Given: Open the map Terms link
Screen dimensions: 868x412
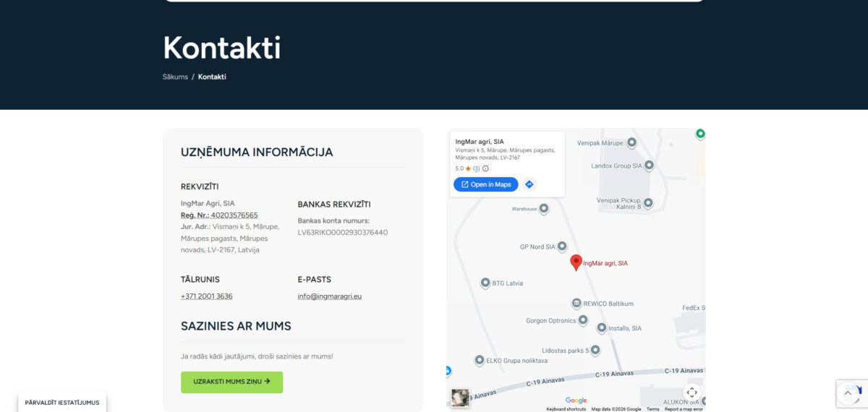Looking at the screenshot, I should coord(653,409).
